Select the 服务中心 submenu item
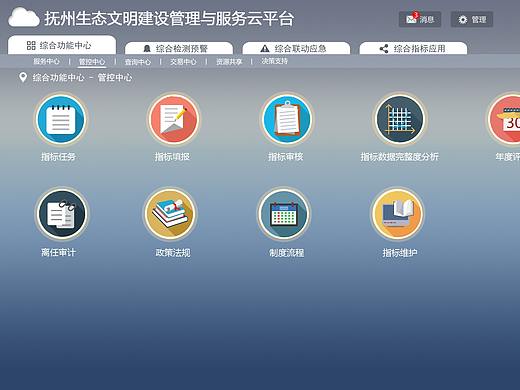 (46, 61)
